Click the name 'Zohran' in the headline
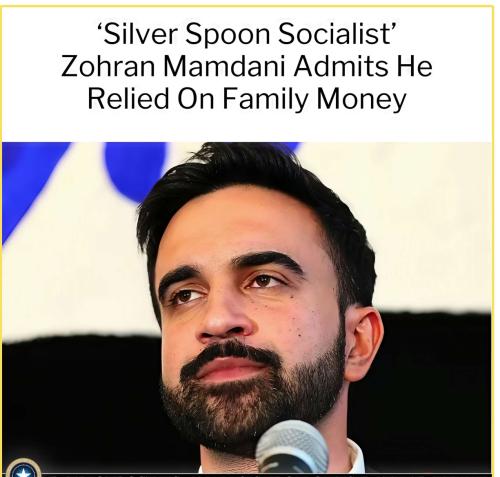The height and width of the screenshot is (477, 500). point(108,66)
